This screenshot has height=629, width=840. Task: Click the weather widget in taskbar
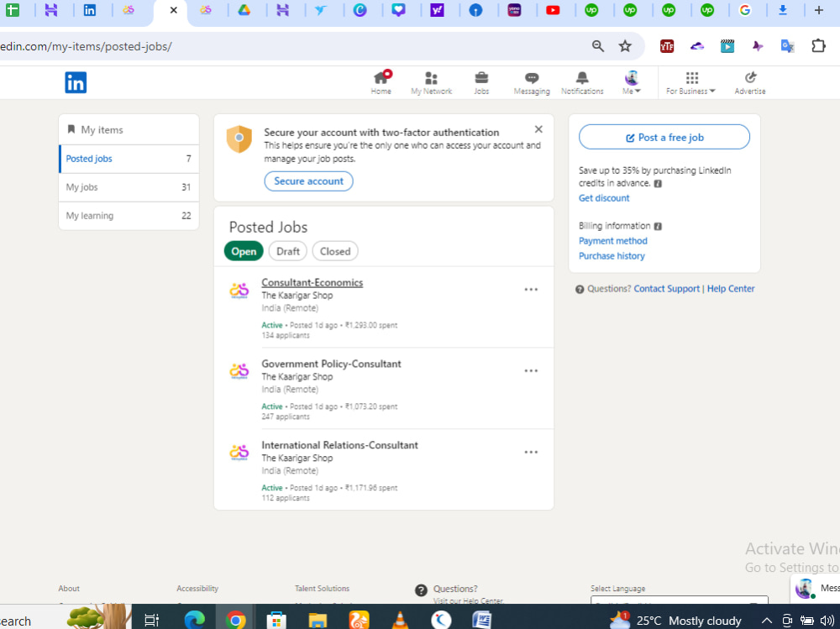(675, 621)
